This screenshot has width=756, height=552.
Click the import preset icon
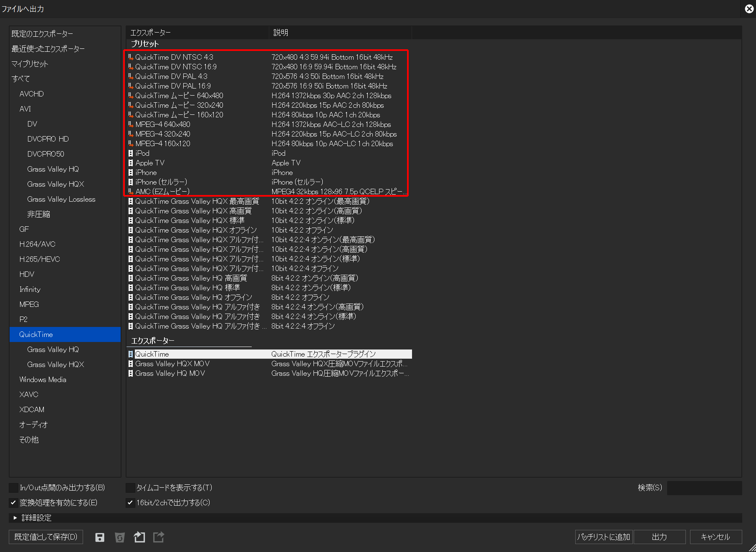[139, 537]
